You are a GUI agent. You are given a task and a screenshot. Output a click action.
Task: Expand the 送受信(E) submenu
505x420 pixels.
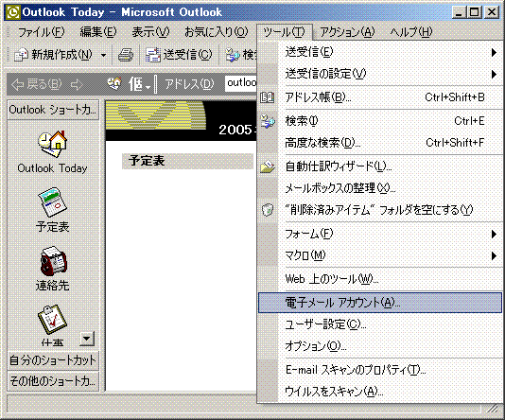[494, 52]
